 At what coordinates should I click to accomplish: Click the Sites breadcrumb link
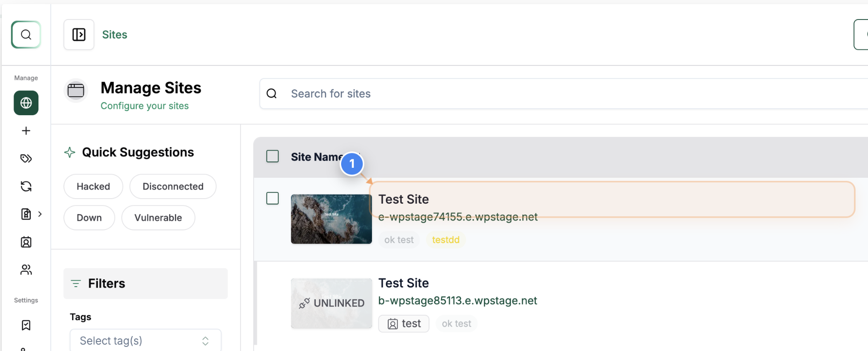pyautogui.click(x=115, y=34)
